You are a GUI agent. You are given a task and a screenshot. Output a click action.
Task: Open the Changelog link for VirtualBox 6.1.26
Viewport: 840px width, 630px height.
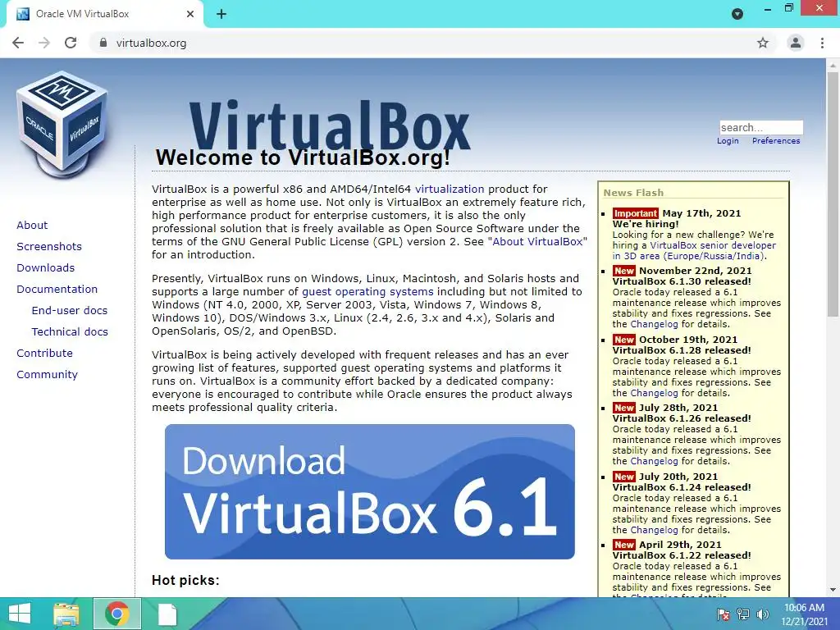pos(654,461)
